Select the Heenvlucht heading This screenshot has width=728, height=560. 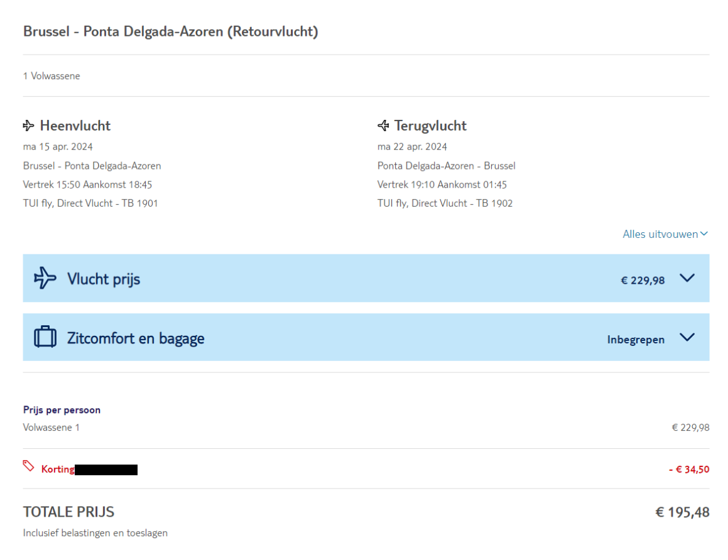75,126
